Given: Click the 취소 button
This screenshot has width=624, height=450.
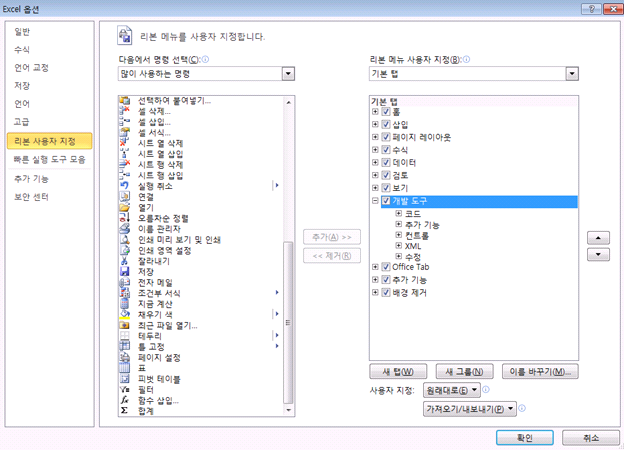Looking at the screenshot, I should tap(591, 438).
